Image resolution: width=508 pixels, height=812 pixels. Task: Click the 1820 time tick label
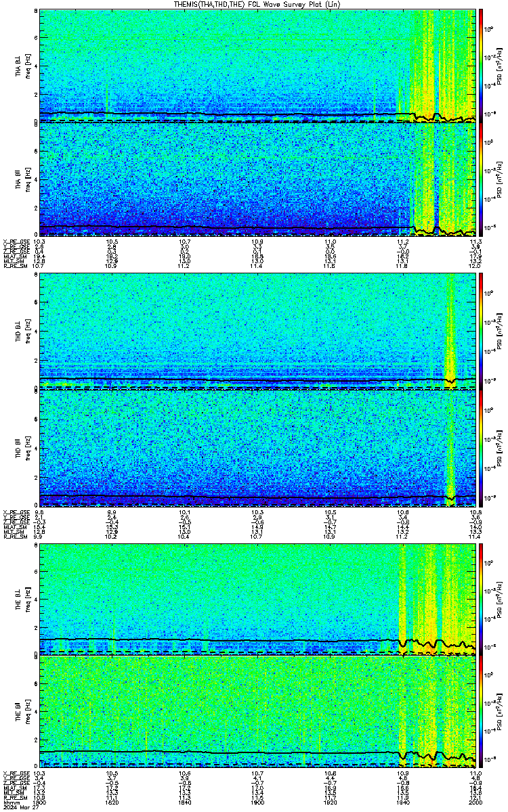(112, 802)
